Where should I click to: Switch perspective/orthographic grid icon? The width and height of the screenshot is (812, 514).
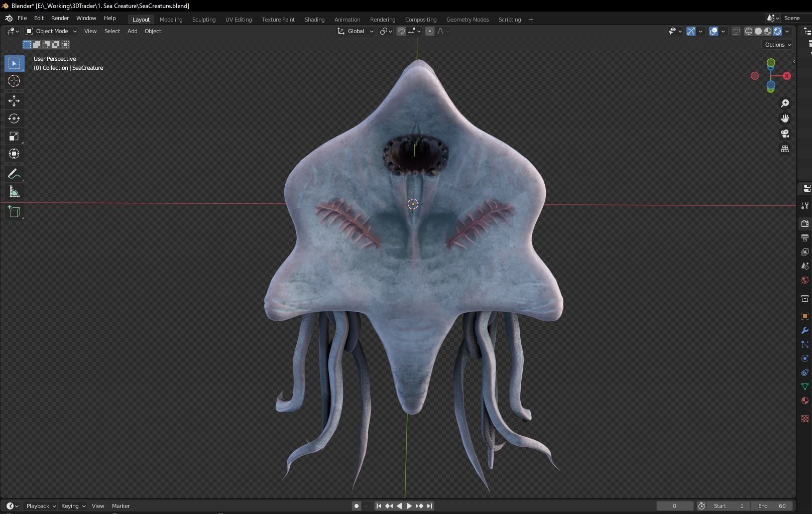coord(785,149)
